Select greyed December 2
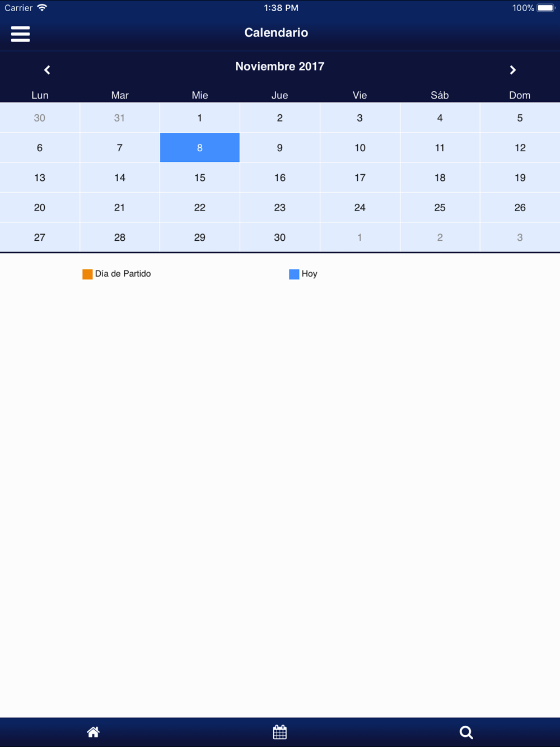The image size is (560, 747). [x=440, y=237]
